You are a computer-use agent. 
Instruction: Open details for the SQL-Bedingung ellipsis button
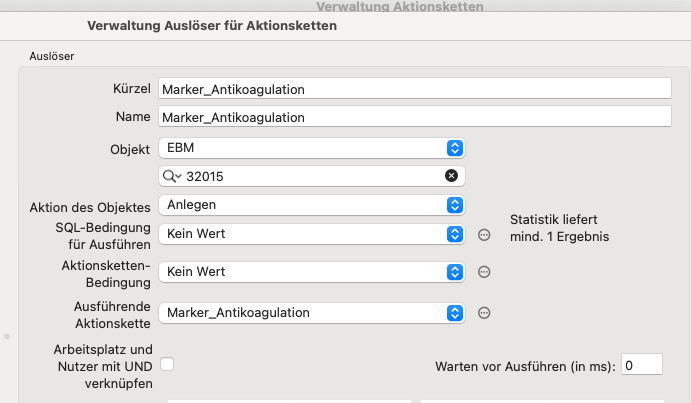(x=484, y=235)
